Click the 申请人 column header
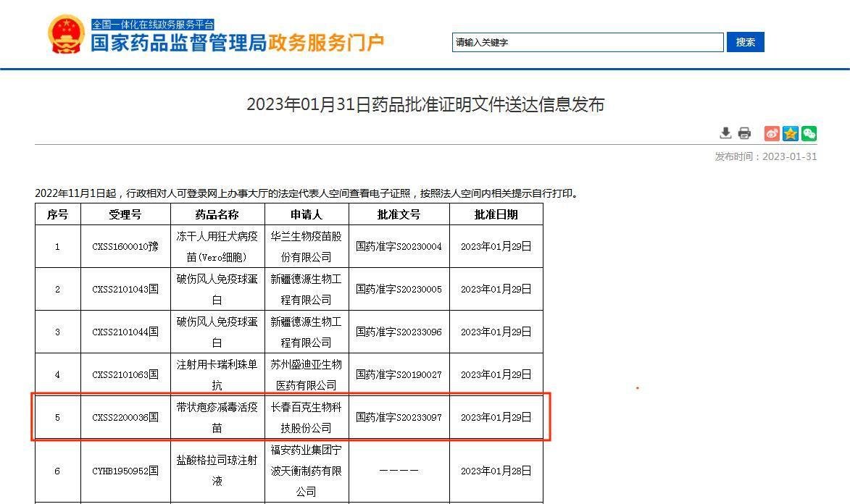 click(x=307, y=214)
